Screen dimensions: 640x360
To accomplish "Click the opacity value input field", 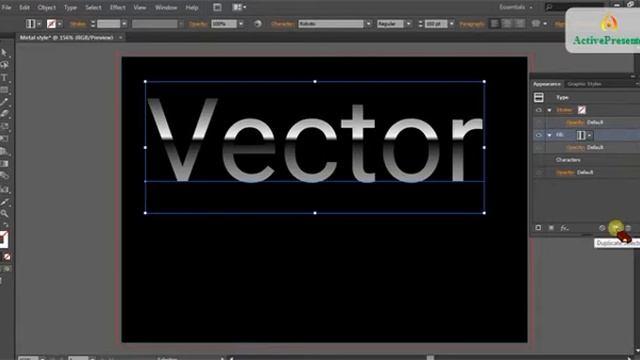I will point(224,24).
